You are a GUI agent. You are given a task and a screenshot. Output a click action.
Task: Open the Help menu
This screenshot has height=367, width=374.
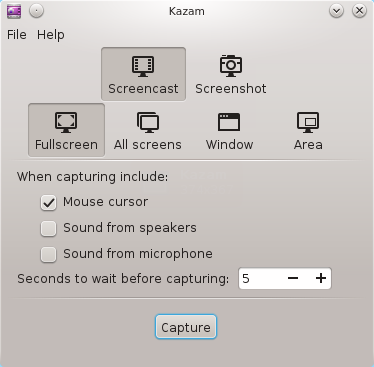tap(51, 35)
